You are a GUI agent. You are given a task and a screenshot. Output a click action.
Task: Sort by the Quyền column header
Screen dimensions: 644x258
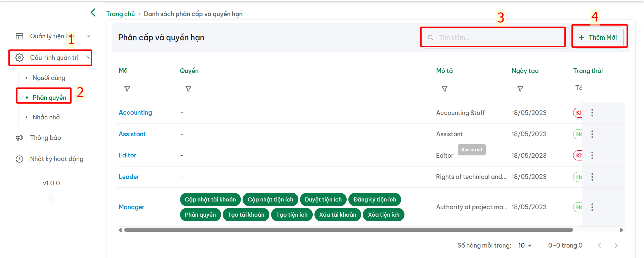pyautogui.click(x=189, y=71)
